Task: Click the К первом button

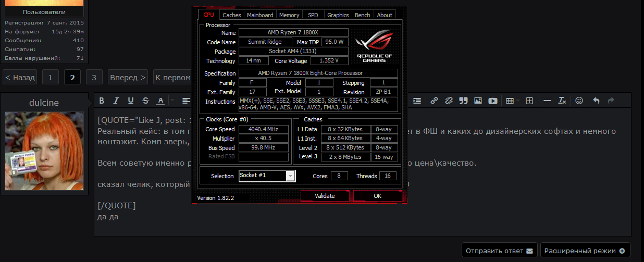Action: 172,78
